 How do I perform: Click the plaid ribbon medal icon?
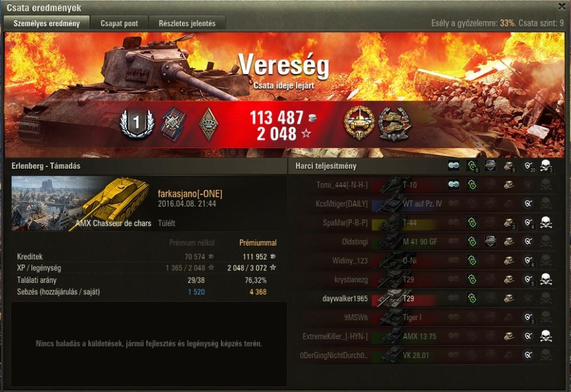(x=173, y=124)
